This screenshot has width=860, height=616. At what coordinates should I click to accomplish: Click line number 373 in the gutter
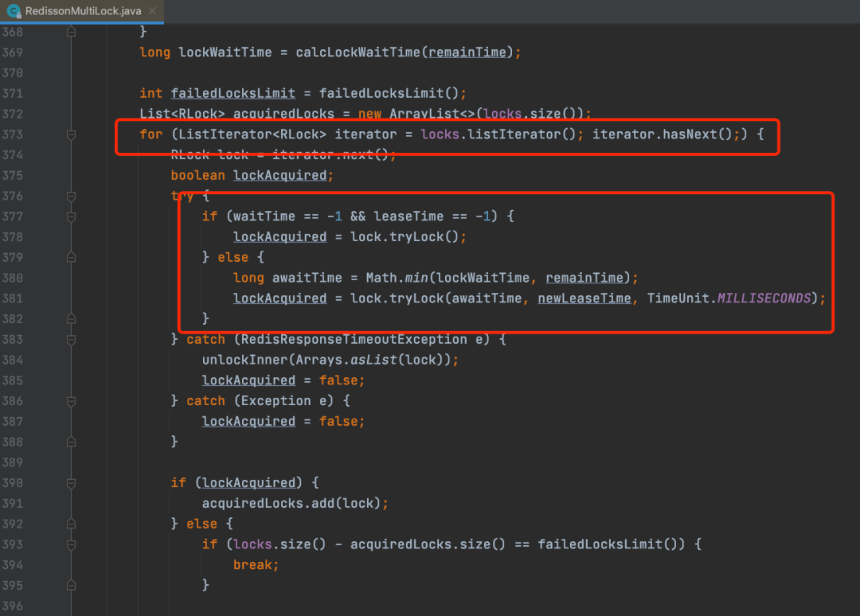13,135
